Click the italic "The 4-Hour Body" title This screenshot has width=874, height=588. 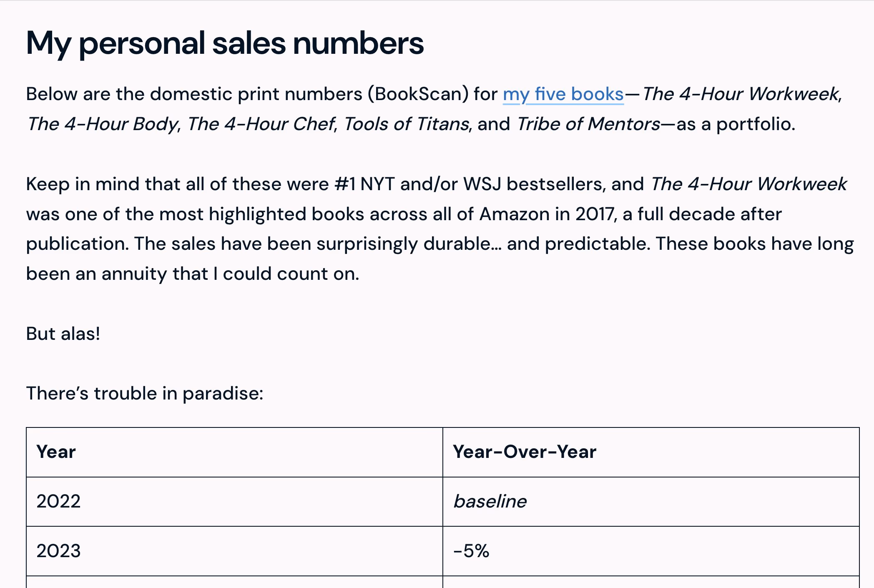[x=103, y=124]
